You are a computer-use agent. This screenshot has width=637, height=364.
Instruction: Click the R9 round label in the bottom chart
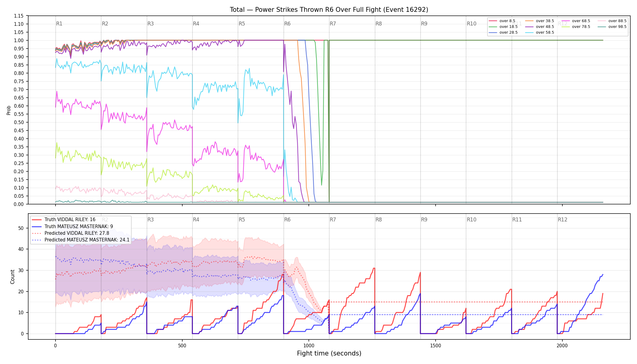coord(424,220)
